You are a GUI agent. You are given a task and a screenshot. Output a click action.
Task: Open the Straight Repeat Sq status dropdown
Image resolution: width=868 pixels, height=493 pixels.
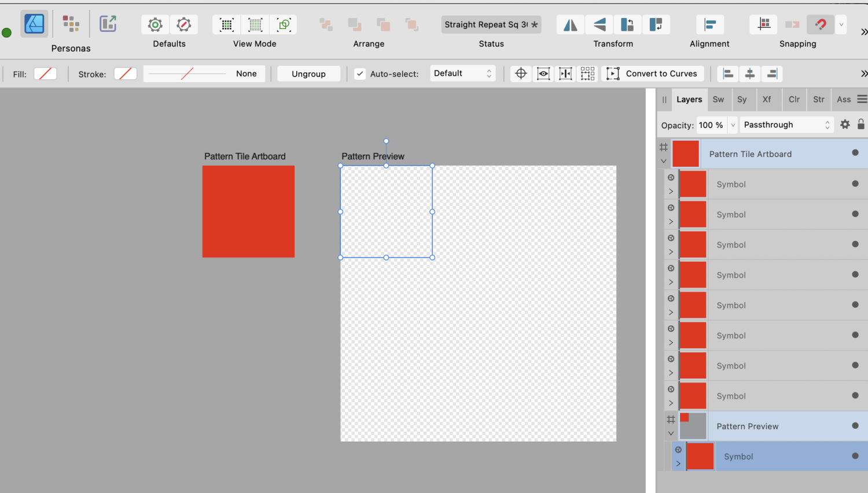pyautogui.click(x=491, y=24)
